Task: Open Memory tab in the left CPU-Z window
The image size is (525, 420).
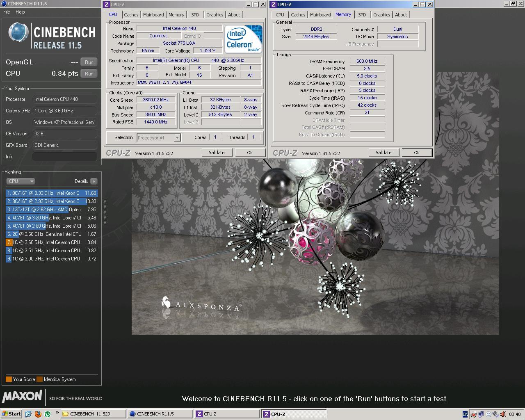Action: 176,15
